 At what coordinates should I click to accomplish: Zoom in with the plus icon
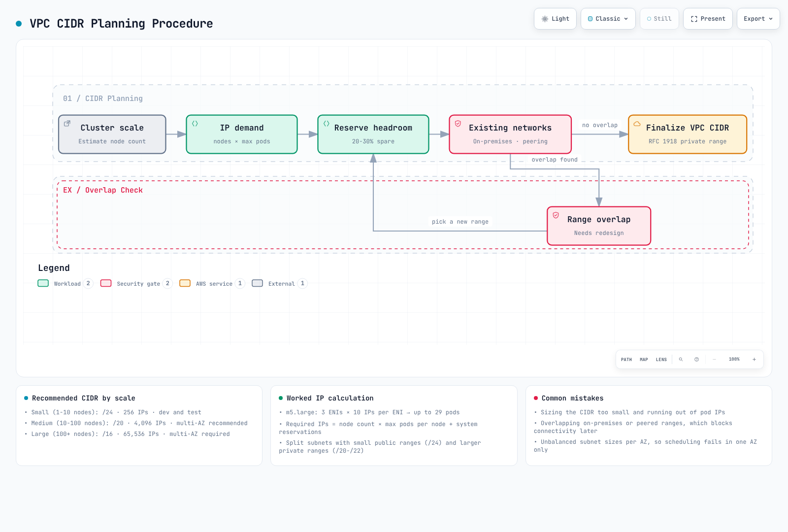pos(754,360)
